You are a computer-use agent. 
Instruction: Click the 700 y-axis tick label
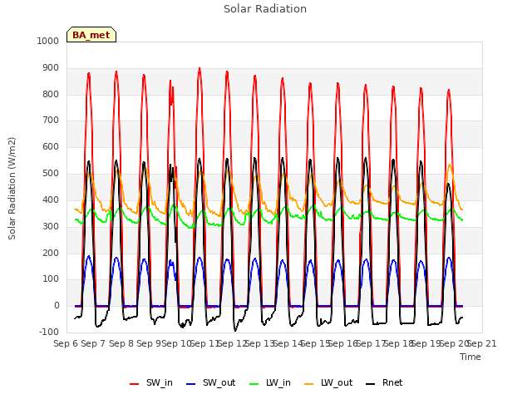[x=51, y=120]
